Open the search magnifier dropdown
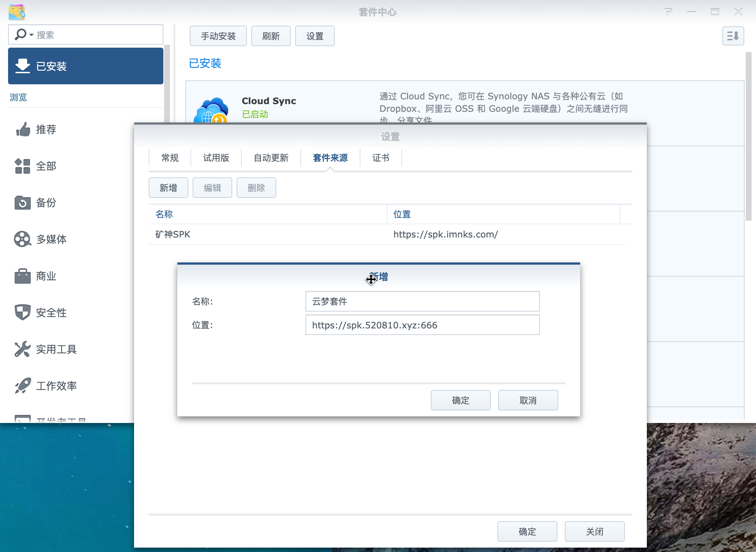 pyautogui.click(x=24, y=35)
